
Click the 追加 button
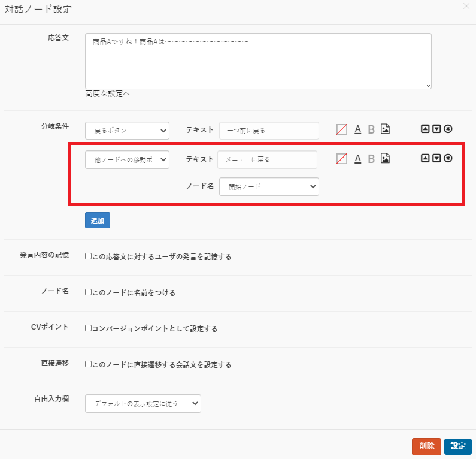pyautogui.click(x=98, y=221)
